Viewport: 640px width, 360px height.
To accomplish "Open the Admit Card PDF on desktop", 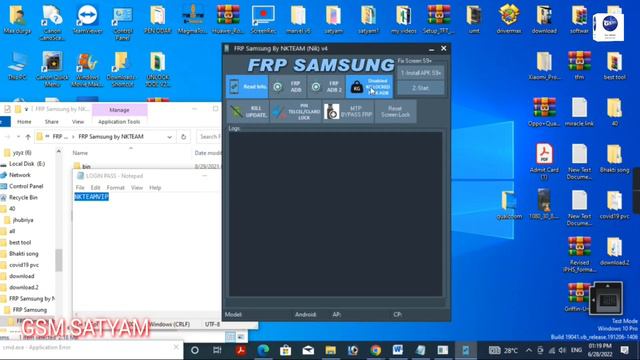I will [544, 162].
